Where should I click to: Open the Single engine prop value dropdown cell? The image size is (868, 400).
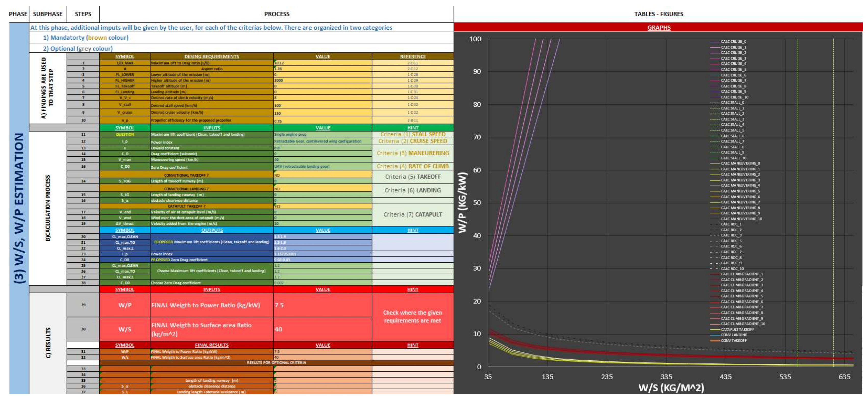pyautogui.click(x=322, y=134)
